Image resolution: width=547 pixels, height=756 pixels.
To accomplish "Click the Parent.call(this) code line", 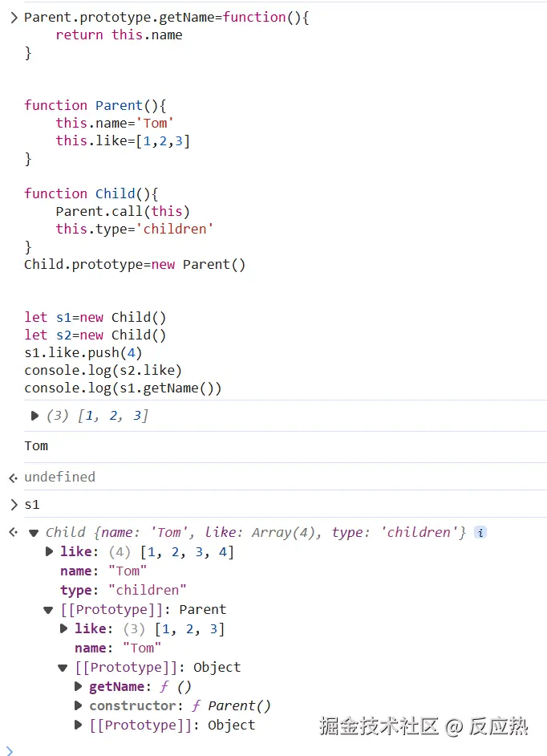I will pos(123,212).
